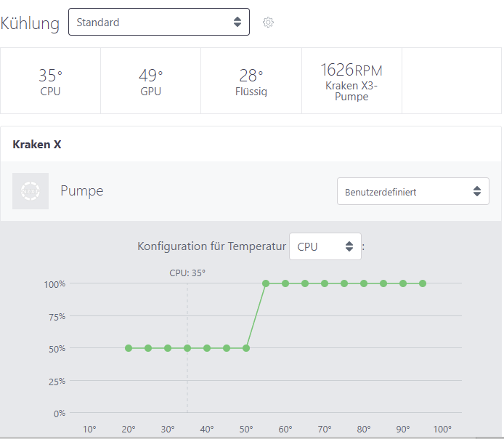Click the 60° curve point

(285, 283)
